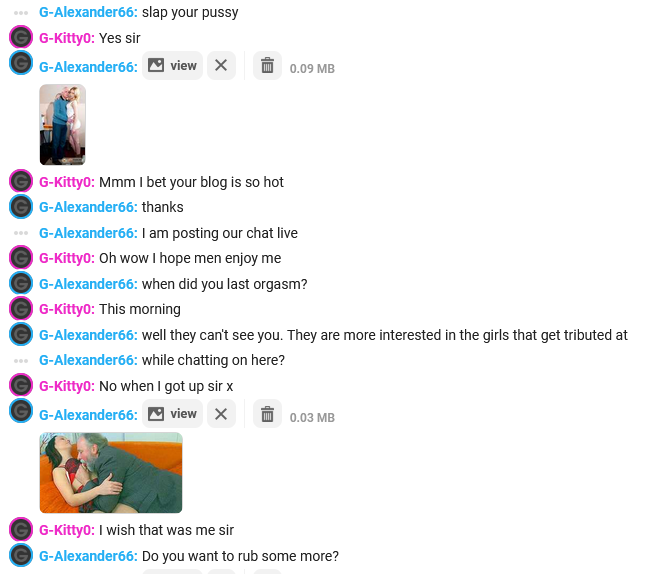Screen dimensions: 660x574
Task: Click G-Kitty0 avatar beside 'This morning'
Action: [21, 308]
